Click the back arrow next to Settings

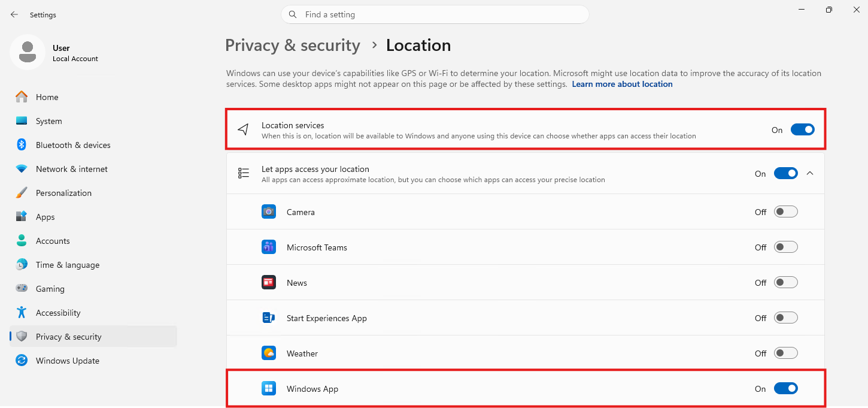click(x=14, y=14)
